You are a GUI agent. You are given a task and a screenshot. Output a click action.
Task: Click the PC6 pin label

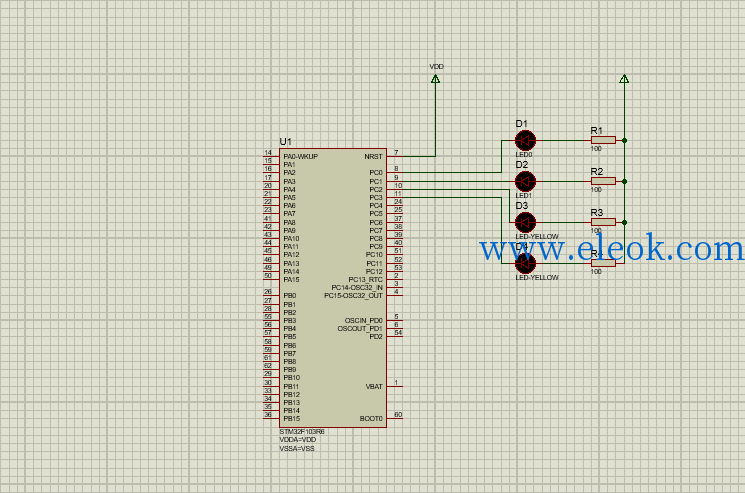(376, 222)
